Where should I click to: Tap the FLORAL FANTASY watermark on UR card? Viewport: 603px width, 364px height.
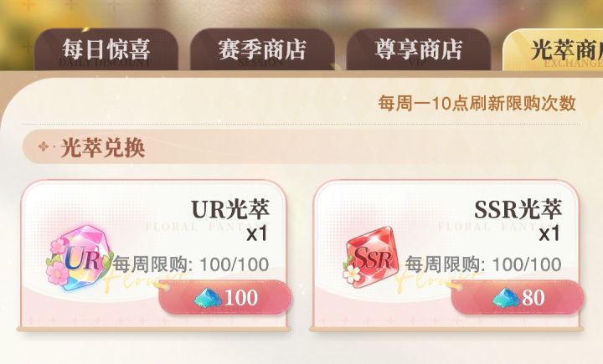coord(206,227)
